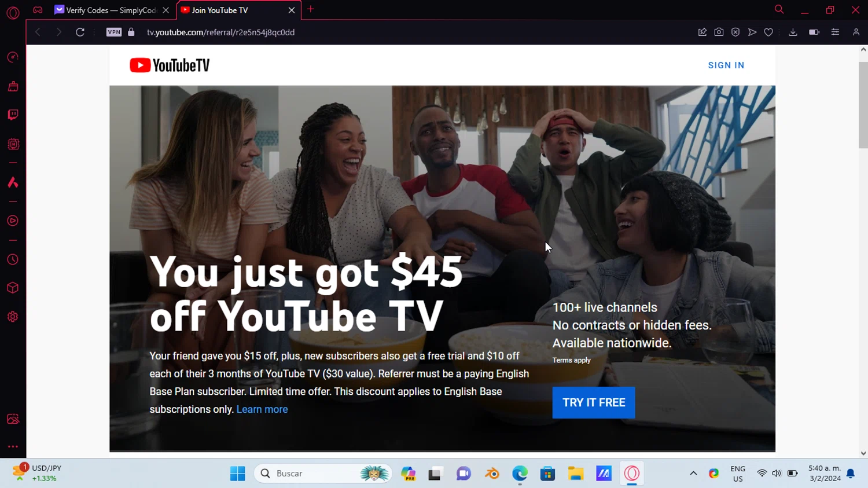Screen dimensions: 868x488
Task: Click the SIGN IN link
Action: click(726, 65)
